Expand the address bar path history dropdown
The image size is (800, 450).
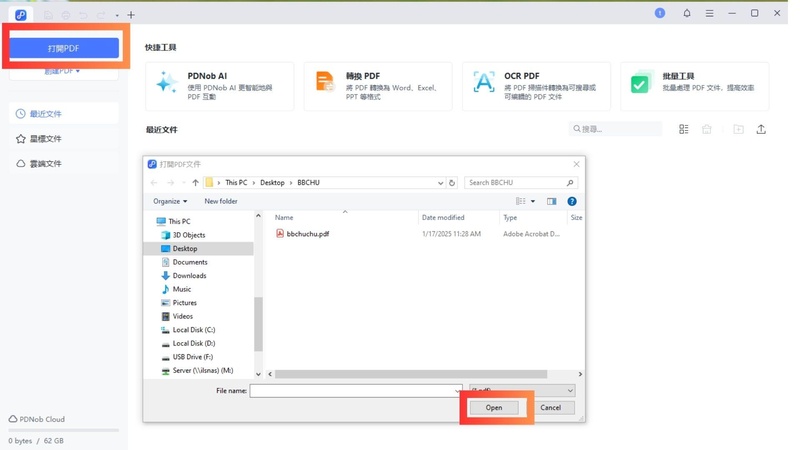point(440,183)
